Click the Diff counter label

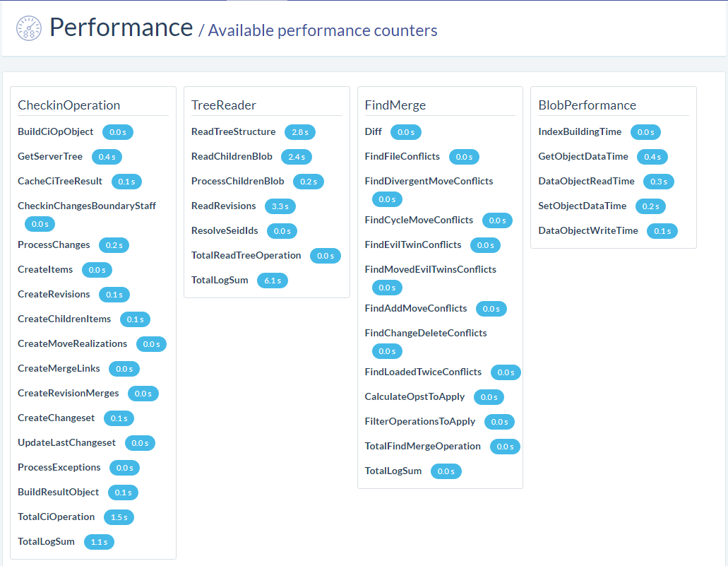(x=374, y=131)
